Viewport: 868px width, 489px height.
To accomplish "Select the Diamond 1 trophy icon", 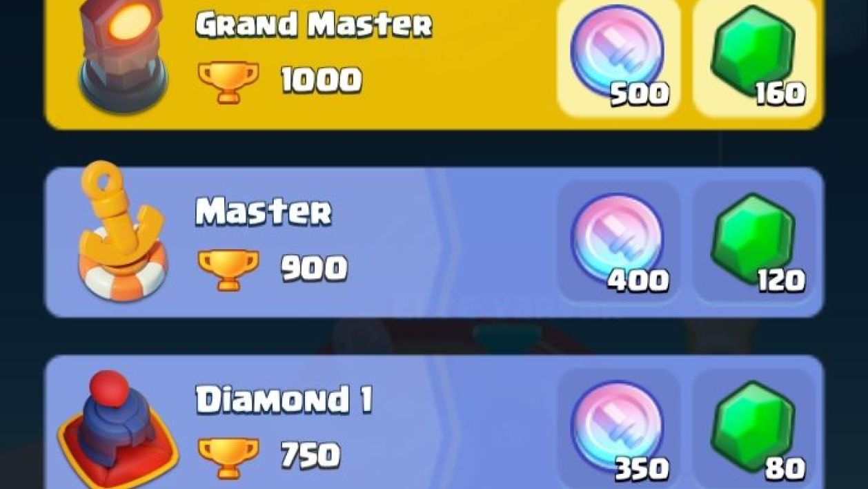I will [x=228, y=456].
